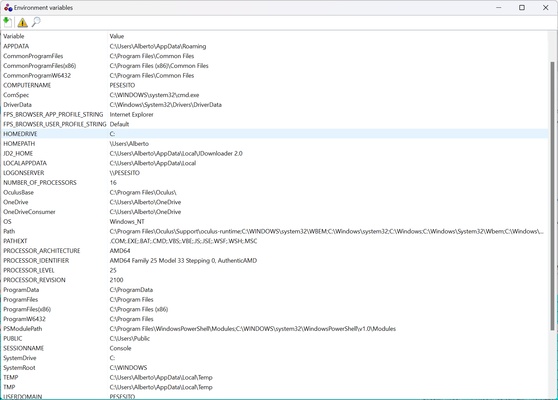Viewport: 558px width, 400px height.
Task: Click the C:\Program Files\Oculus\ value
Action: tap(143, 192)
